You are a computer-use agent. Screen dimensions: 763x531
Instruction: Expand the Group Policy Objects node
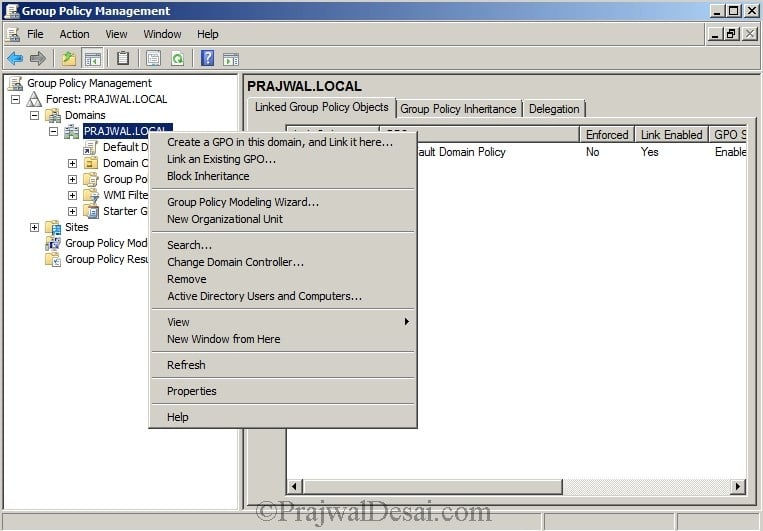click(73, 179)
